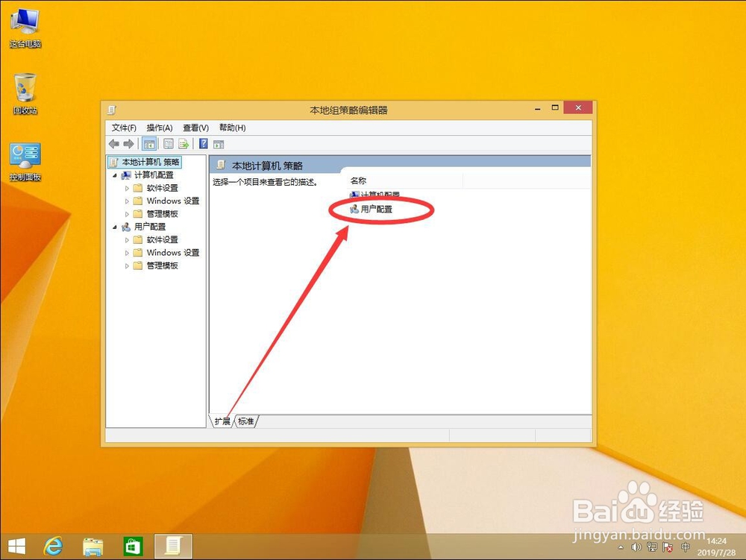Select 计算机配置 in the left tree
Viewport: 746px width, 560px height.
click(154, 175)
